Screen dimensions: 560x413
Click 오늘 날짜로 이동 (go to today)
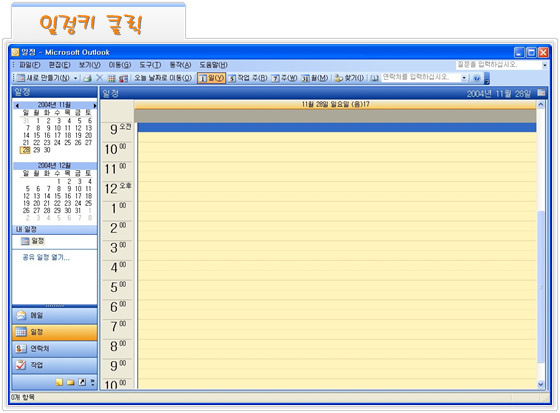coord(163,78)
